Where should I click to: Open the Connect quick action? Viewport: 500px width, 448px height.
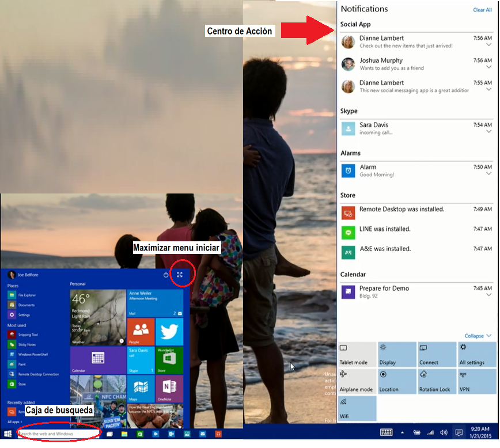(437, 354)
